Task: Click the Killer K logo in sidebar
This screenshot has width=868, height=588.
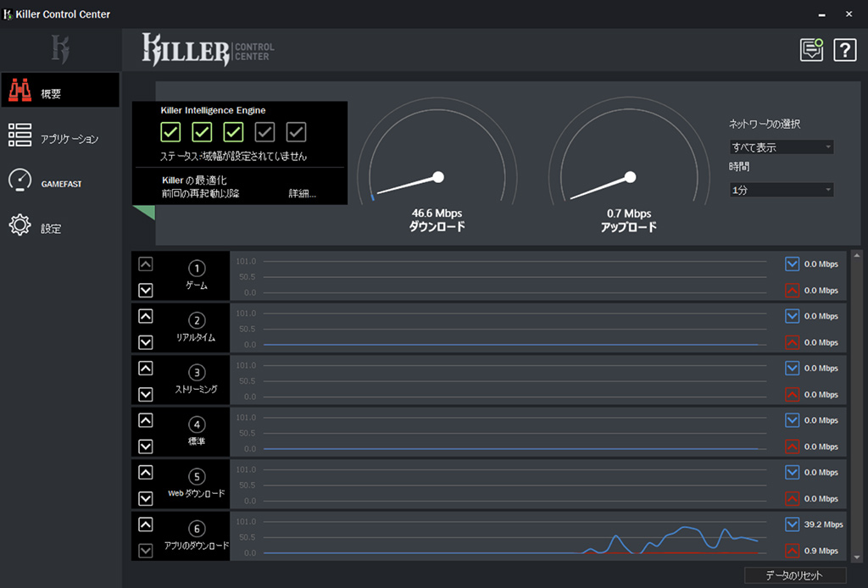Action: click(60, 49)
